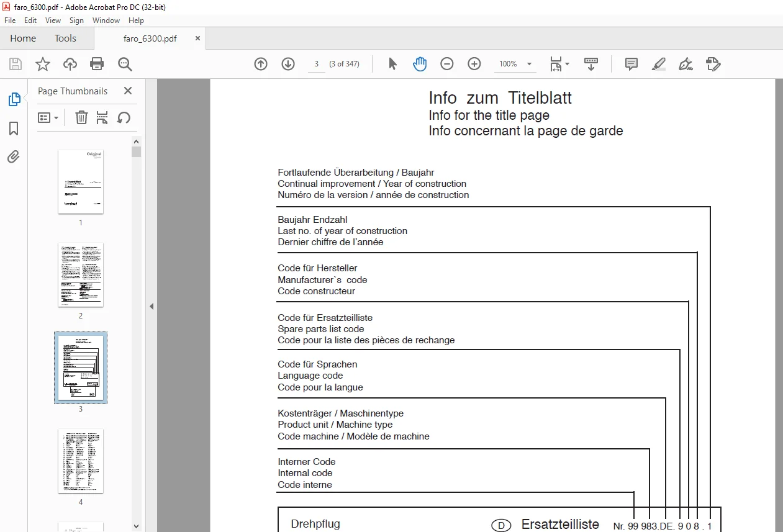Select page 4 thumbnail
Screen dimensions: 783x532
click(81, 461)
